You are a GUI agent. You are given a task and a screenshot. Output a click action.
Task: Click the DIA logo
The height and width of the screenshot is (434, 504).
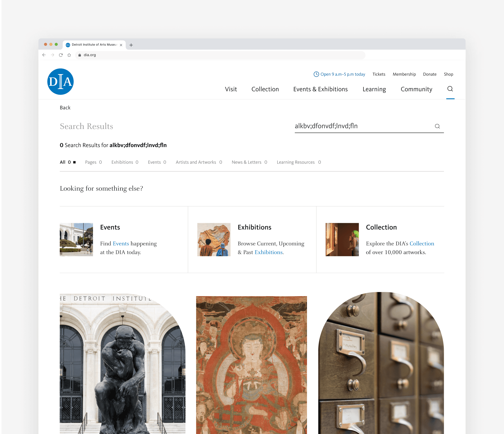pos(60,82)
